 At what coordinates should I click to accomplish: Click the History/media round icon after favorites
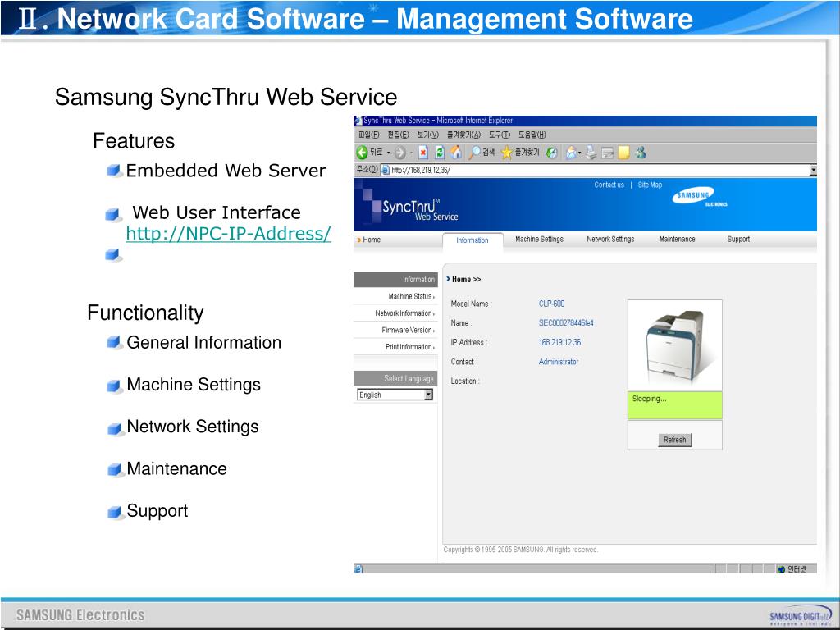click(x=551, y=153)
